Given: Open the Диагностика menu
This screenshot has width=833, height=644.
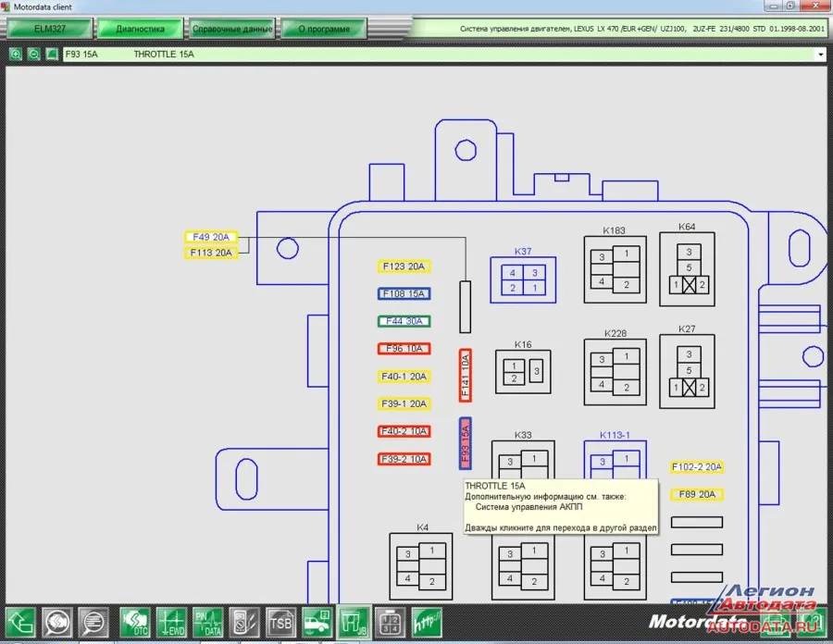Looking at the screenshot, I should [x=141, y=29].
